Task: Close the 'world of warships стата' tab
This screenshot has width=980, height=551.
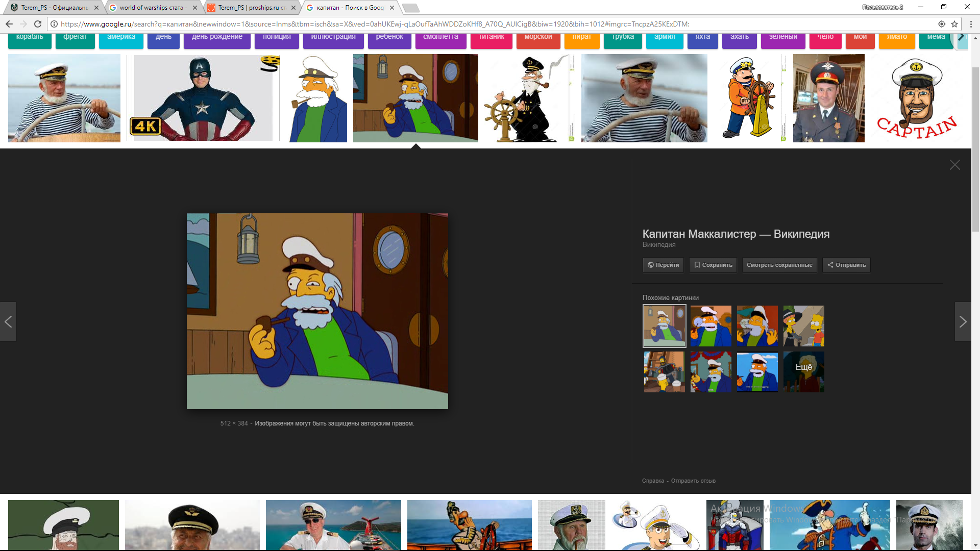Action: (x=195, y=8)
